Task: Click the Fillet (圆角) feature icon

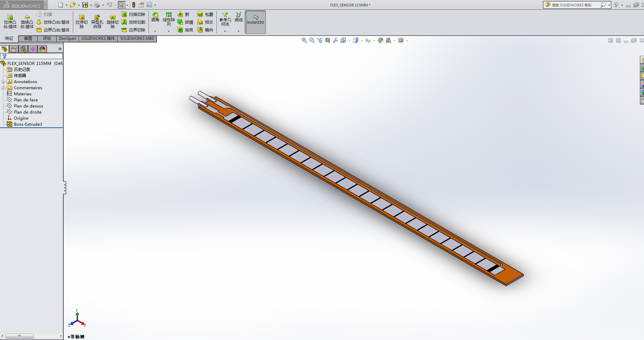Action: [x=155, y=17]
